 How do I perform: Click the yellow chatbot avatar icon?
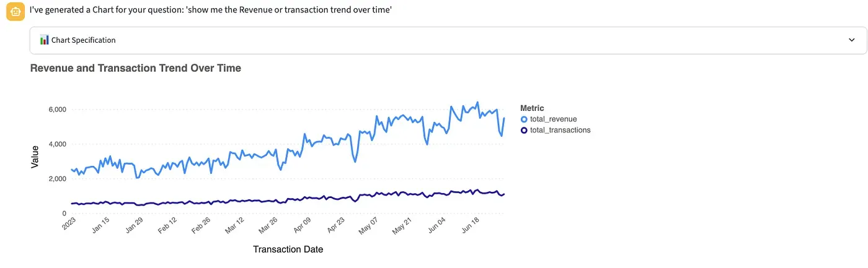(14, 12)
